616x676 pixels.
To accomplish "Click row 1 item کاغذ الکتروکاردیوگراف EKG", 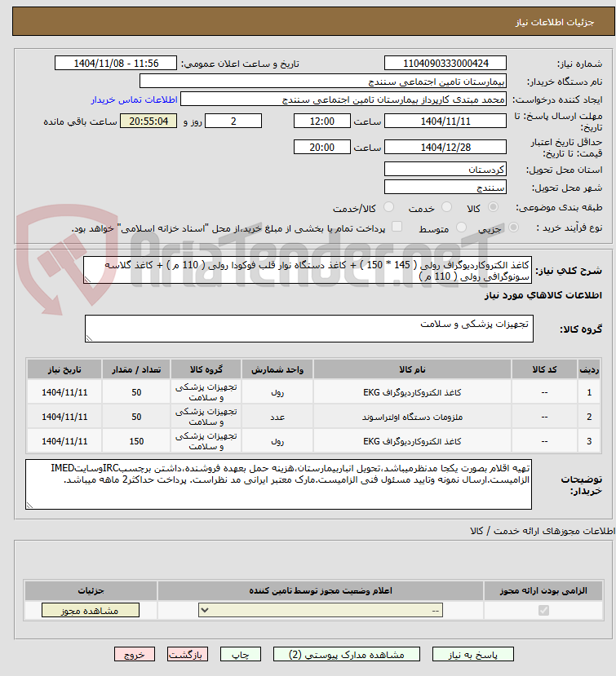I will (x=412, y=392).
